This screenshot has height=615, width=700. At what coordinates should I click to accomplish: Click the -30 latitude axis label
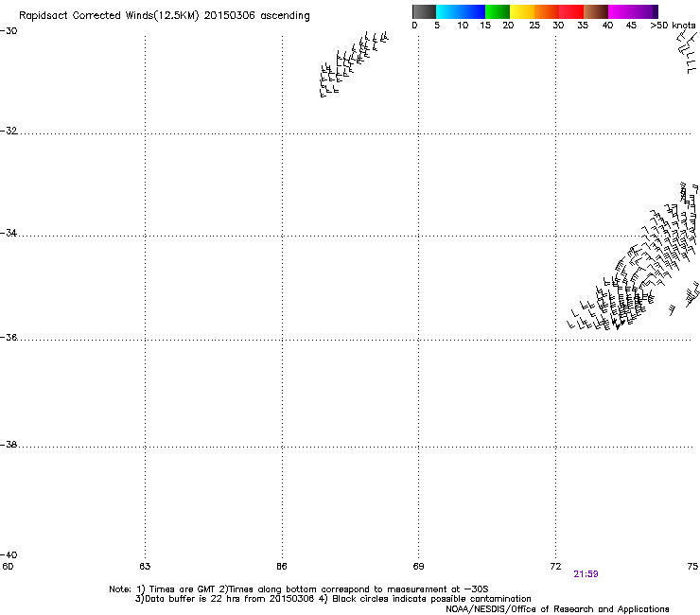(9, 31)
